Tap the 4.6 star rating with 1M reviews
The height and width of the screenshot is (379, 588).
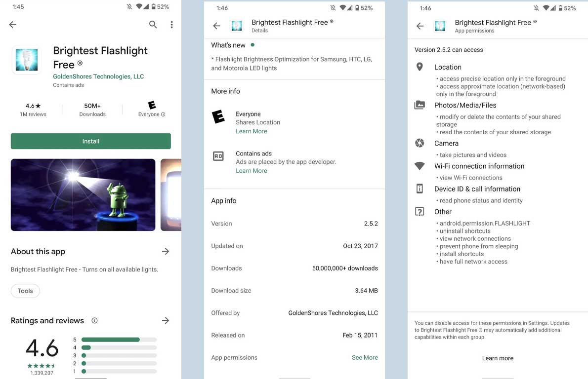(33, 110)
